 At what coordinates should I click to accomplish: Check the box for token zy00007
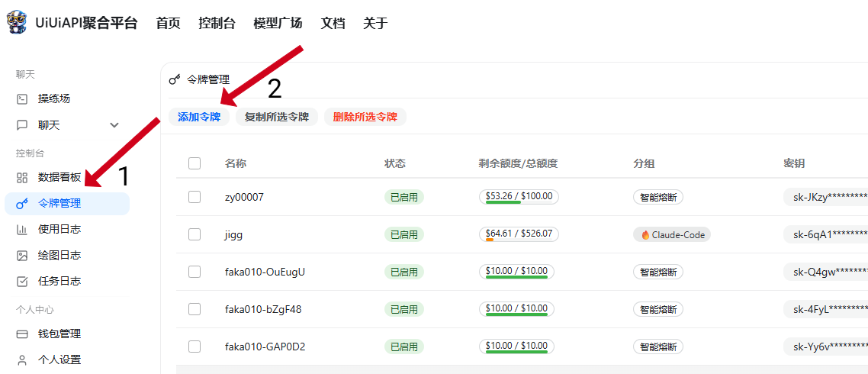click(194, 197)
